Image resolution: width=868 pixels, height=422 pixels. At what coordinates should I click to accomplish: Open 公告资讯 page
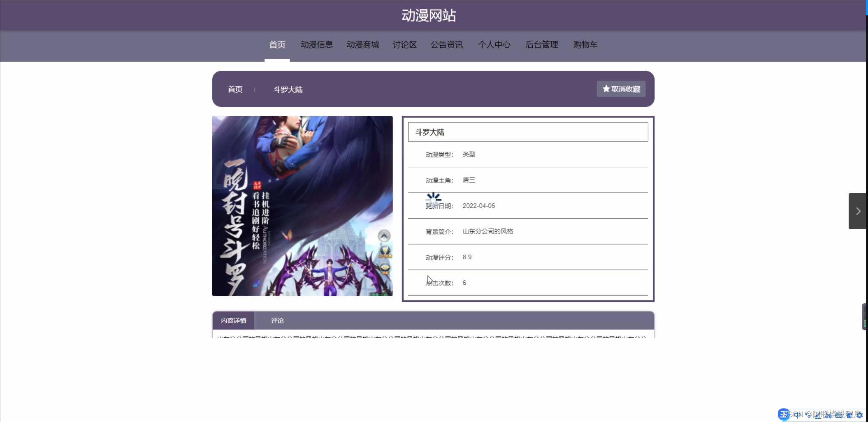click(x=447, y=45)
